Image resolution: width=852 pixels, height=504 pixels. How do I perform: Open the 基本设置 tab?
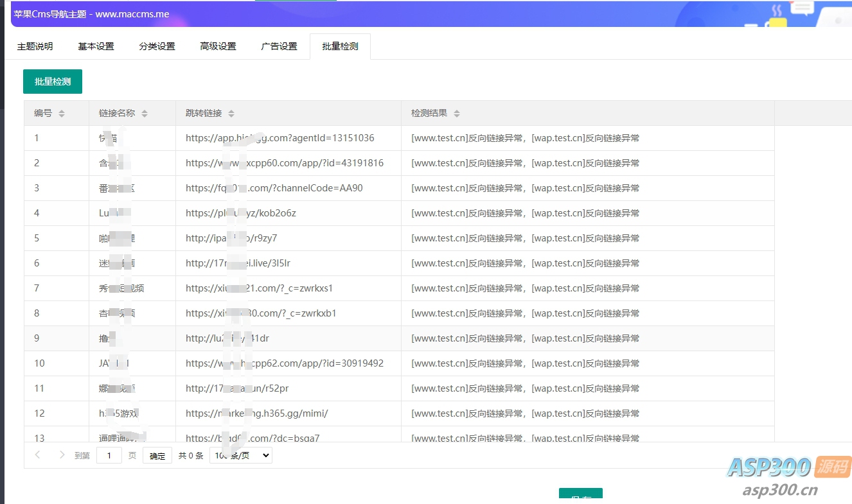tap(96, 47)
